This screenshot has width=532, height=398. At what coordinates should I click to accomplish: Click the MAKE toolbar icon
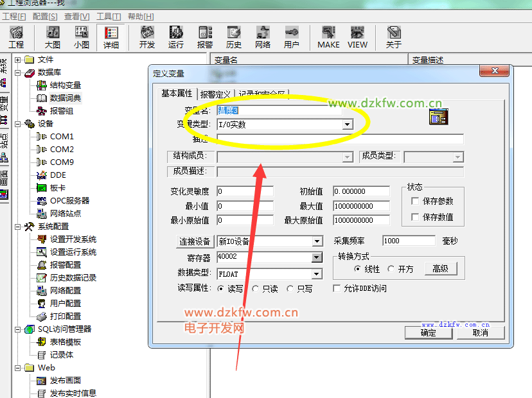(x=328, y=37)
